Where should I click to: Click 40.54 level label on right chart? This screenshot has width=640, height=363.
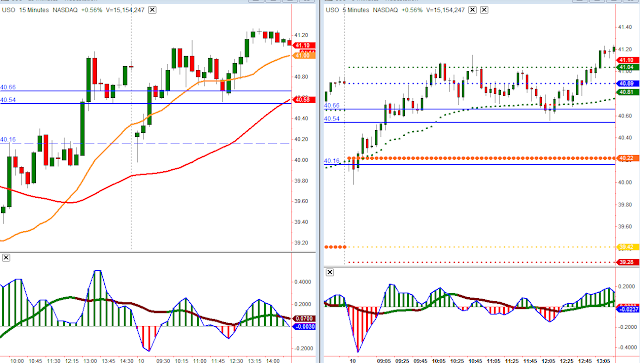point(331,118)
